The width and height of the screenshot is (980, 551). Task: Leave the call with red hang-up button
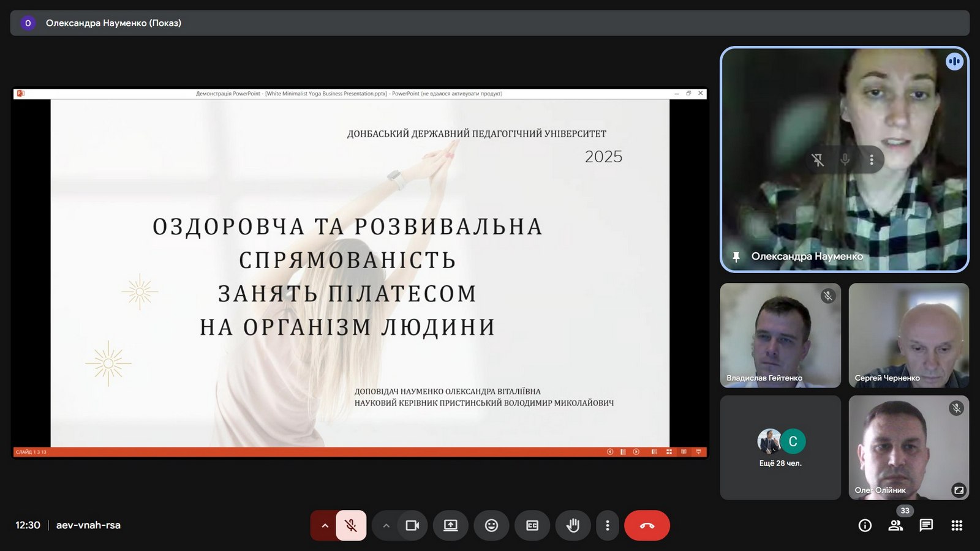click(647, 525)
